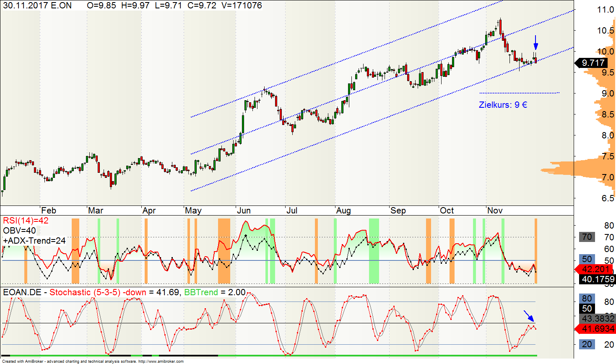Click the '60' RSI axis label
The width and height of the screenshot is (616, 364).
click(x=609, y=249)
